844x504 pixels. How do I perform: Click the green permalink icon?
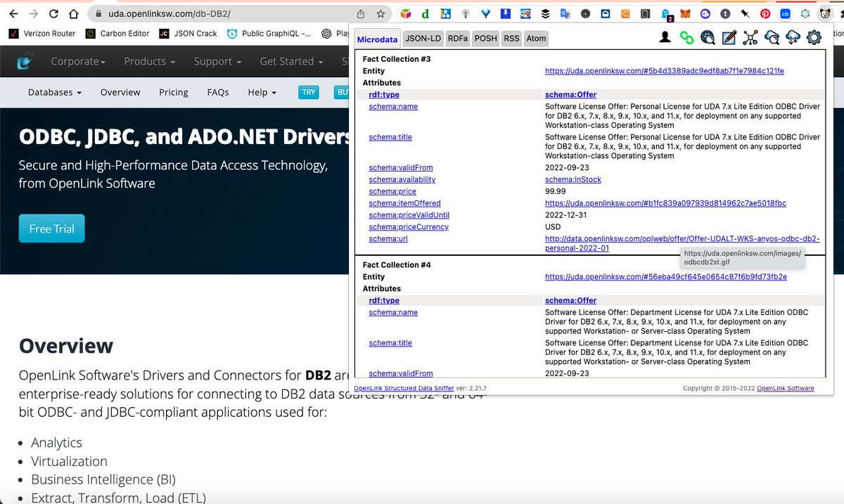point(686,37)
